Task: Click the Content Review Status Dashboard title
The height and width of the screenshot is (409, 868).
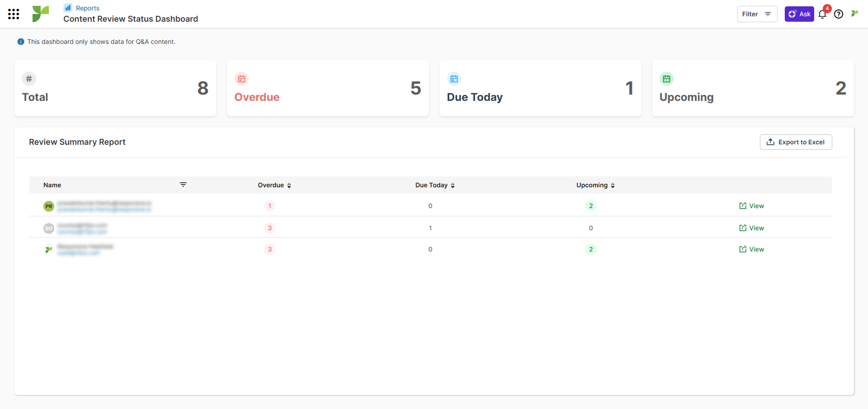Action: click(x=131, y=19)
